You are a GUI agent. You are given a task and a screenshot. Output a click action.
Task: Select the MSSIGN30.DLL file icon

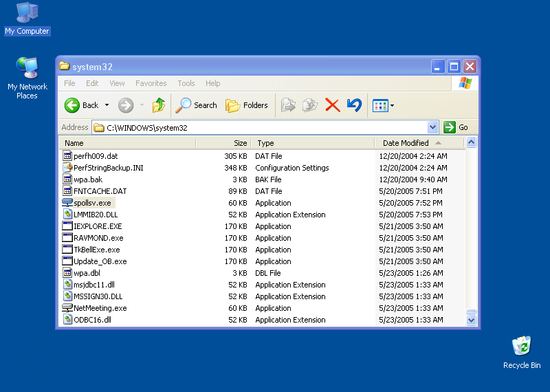pos(67,296)
